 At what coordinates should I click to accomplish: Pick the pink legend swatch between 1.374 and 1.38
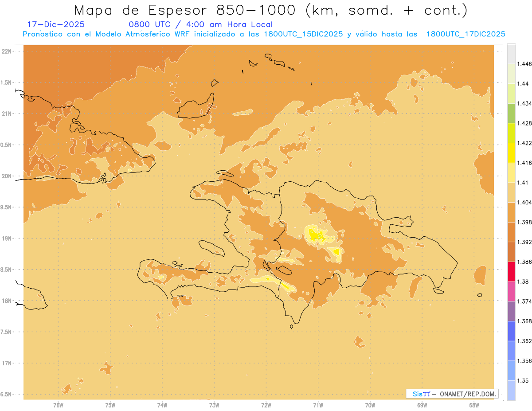511,291
